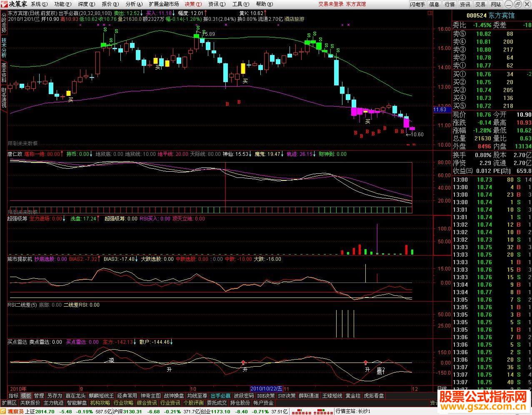Select the 波段密码 template tab
The image size is (532, 415).
coord(244,395)
